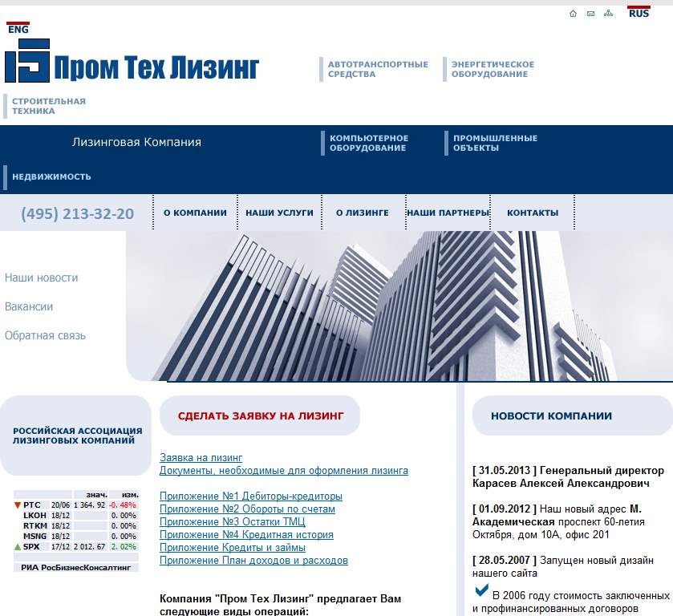This screenshot has height=616, width=673.
Task: Click the green up arrow beside SPX
Action: pos(18,547)
